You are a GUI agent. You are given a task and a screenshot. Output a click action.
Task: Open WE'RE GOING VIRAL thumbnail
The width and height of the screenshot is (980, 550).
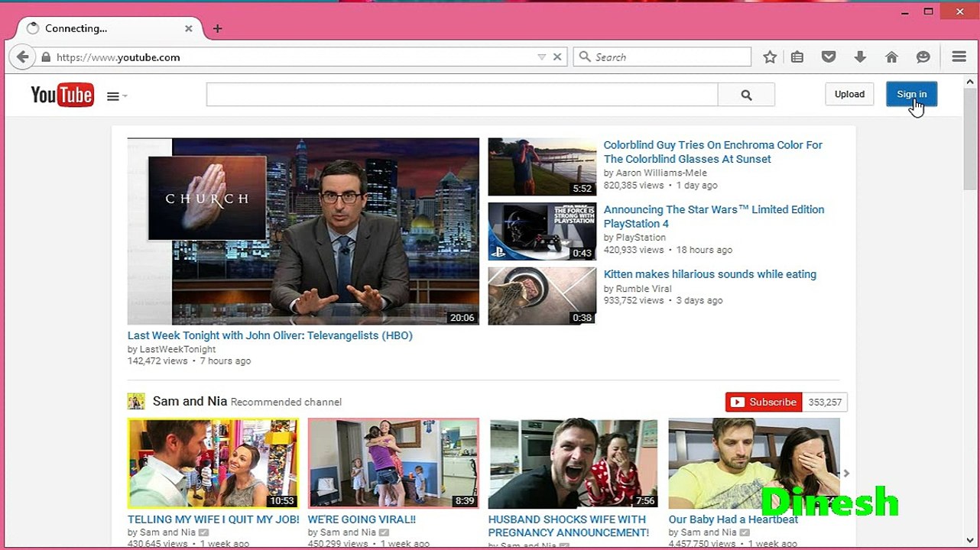pyautogui.click(x=394, y=463)
